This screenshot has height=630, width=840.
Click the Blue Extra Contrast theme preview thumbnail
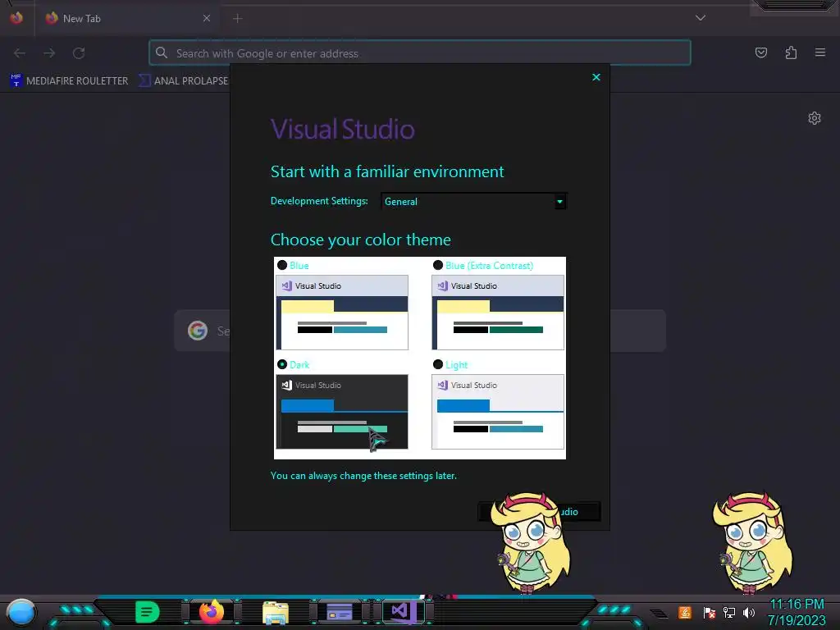point(498,313)
